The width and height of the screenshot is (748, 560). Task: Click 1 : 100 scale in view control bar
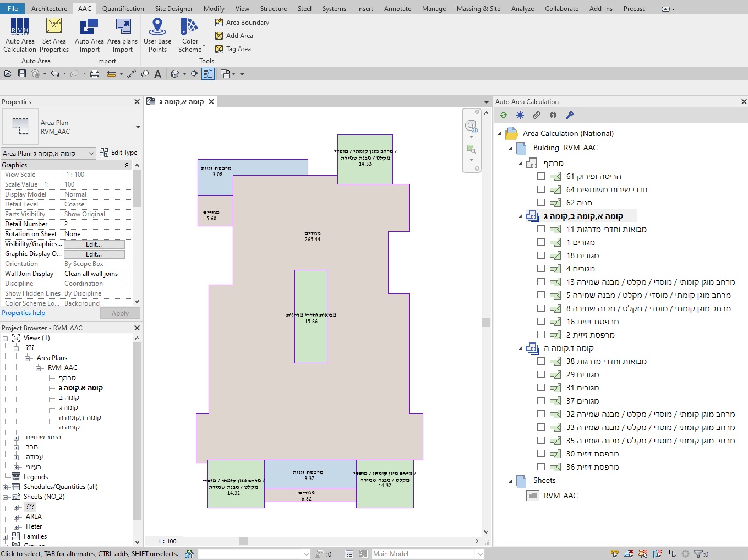[x=167, y=541]
